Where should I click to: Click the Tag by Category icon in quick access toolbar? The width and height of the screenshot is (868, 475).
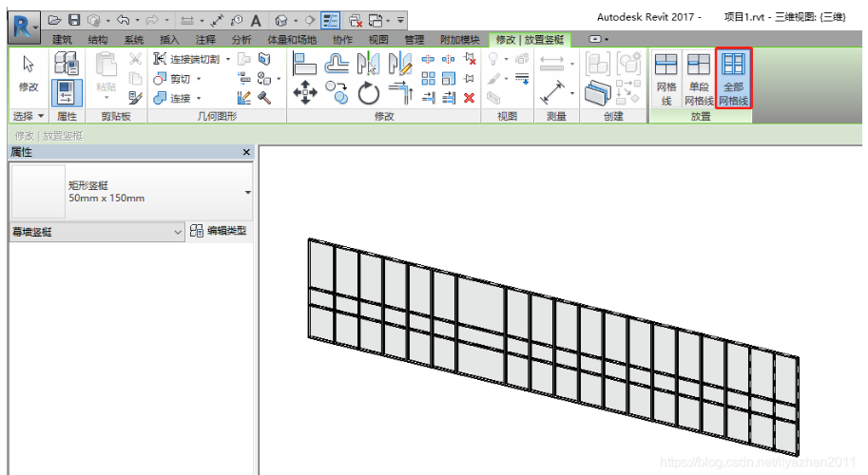(x=237, y=21)
